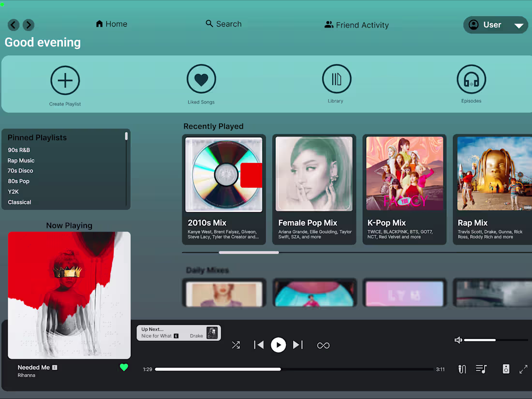Adjust the volume slider

coord(496,340)
